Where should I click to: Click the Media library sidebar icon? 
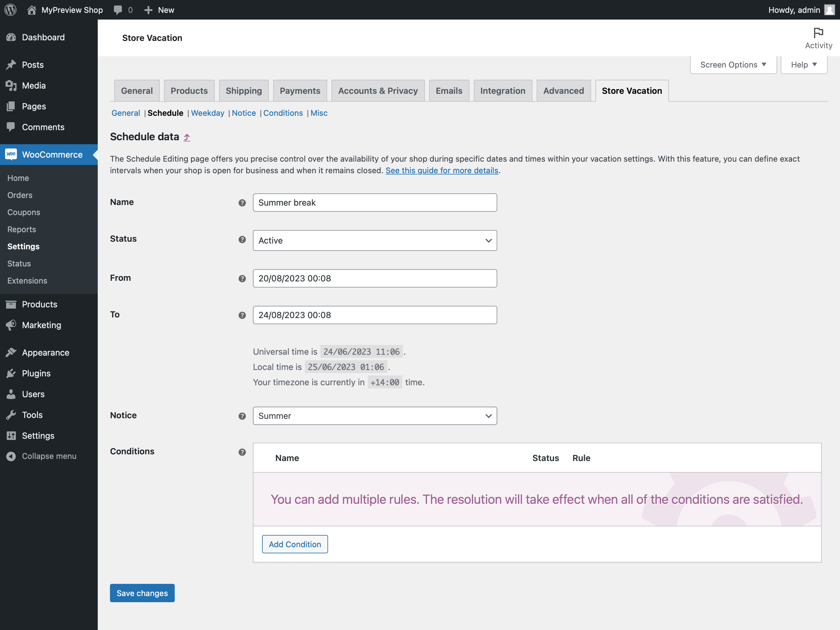[x=11, y=86]
